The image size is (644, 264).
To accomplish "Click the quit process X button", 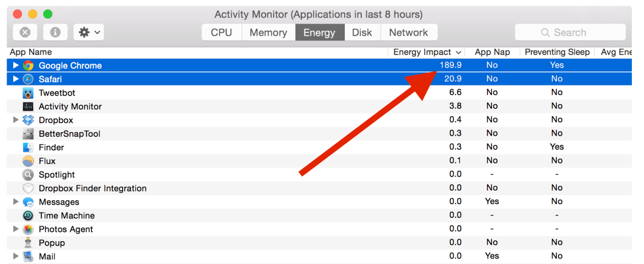I will click(25, 33).
